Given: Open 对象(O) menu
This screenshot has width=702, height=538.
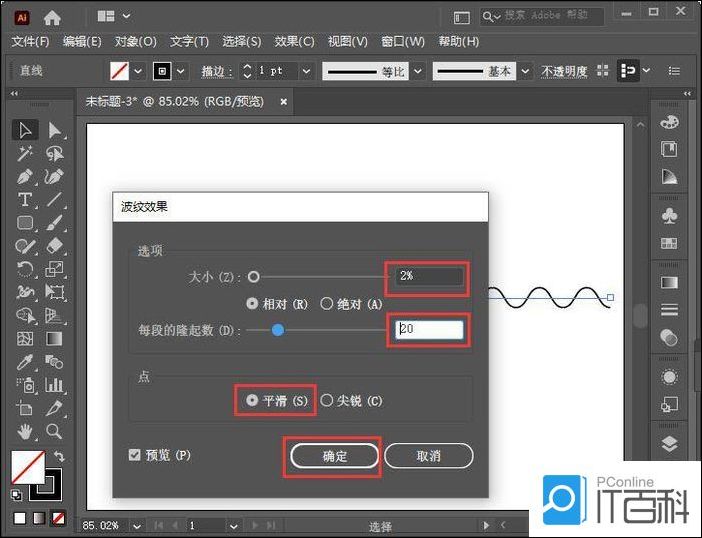Looking at the screenshot, I should pos(136,42).
